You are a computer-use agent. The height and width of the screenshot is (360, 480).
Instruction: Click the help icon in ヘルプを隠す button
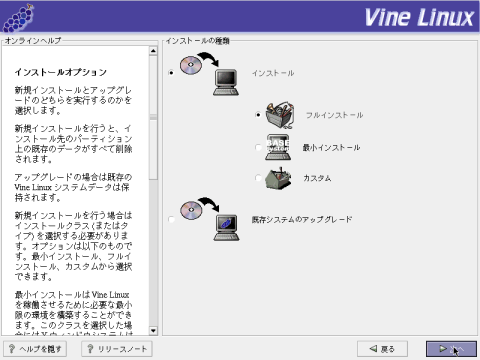(12, 349)
